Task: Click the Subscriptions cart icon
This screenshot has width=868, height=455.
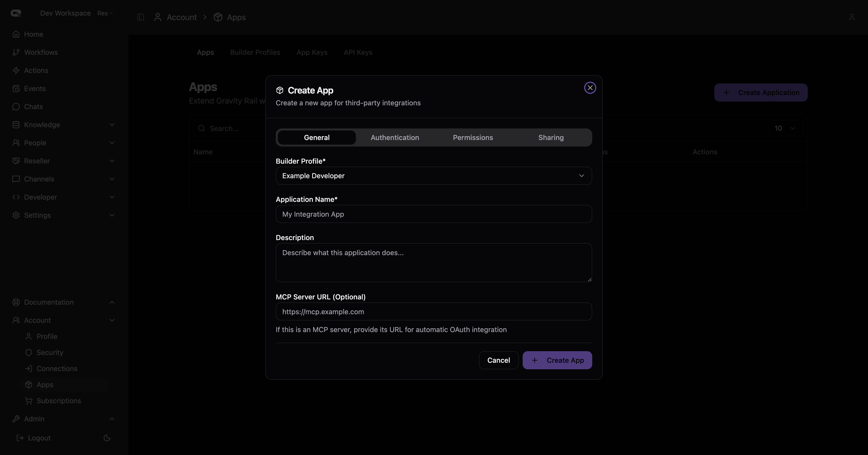Action: click(x=29, y=401)
